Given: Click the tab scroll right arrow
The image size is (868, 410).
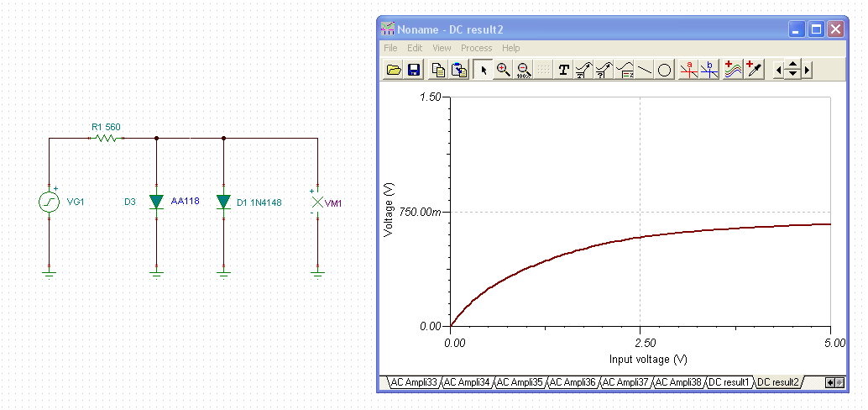Looking at the screenshot, I should click(x=839, y=382).
